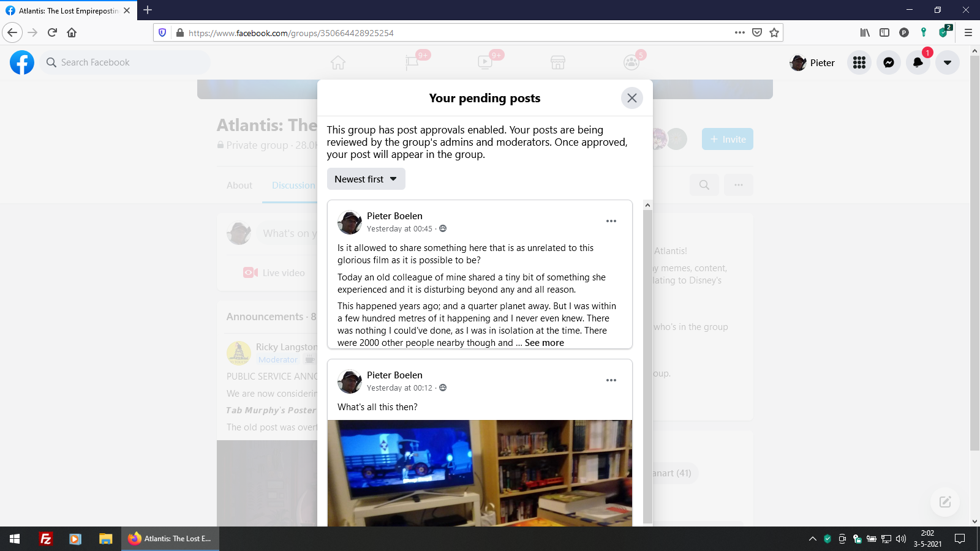Click the dialog scrollbar up arrow

click(x=647, y=205)
